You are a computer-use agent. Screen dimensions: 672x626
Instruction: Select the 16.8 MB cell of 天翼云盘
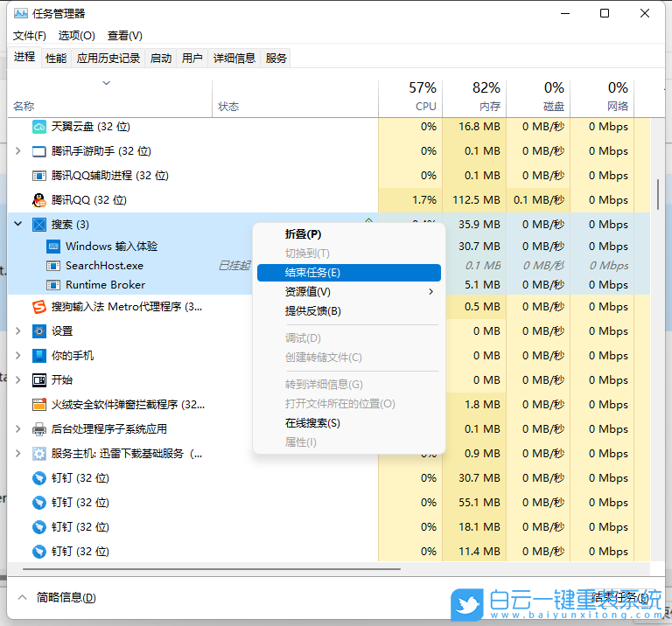tap(474, 127)
